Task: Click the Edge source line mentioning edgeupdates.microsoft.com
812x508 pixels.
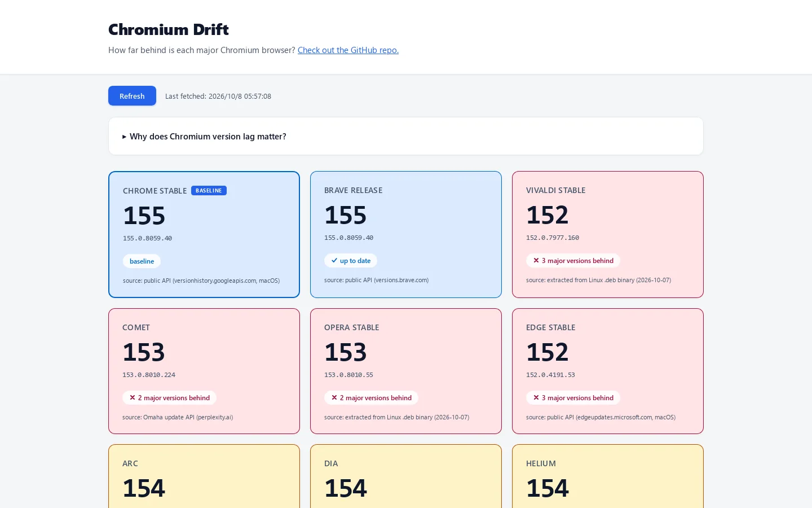Action: [x=601, y=417]
